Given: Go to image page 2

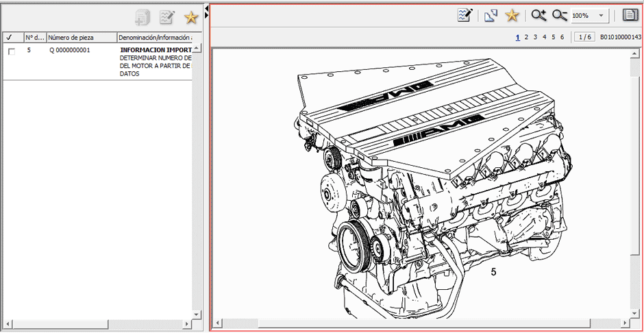Looking at the screenshot, I should pyautogui.click(x=527, y=37).
